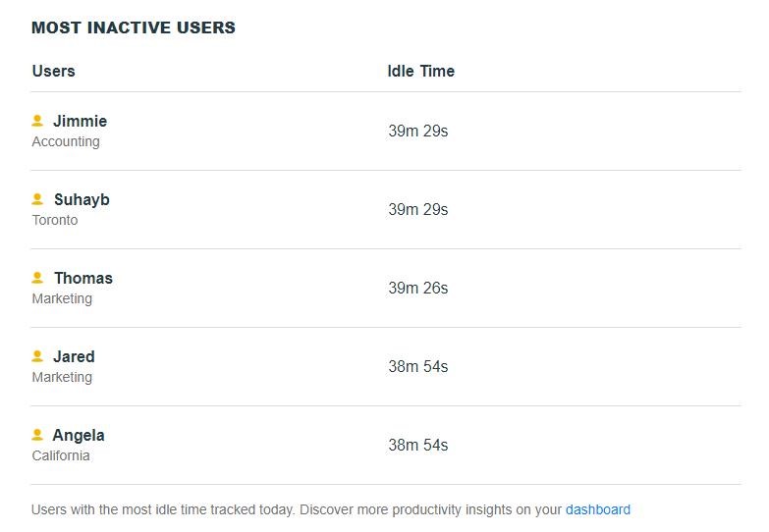Viewport: 769px width, 532px height.
Task: Click the user icon beside Angela
Action: coord(37,434)
